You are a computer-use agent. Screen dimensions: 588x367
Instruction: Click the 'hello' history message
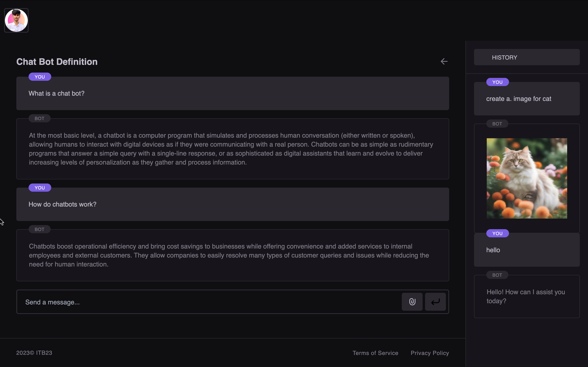click(493, 250)
